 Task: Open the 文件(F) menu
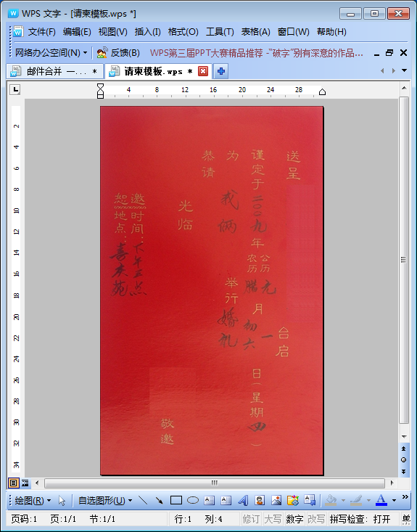pyautogui.click(x=42, y=32)
